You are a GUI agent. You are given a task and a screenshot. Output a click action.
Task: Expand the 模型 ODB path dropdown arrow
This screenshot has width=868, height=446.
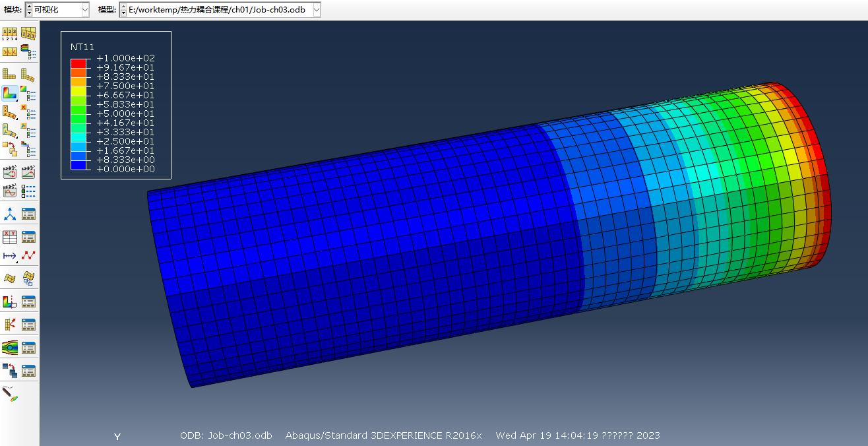coord(317,10)
